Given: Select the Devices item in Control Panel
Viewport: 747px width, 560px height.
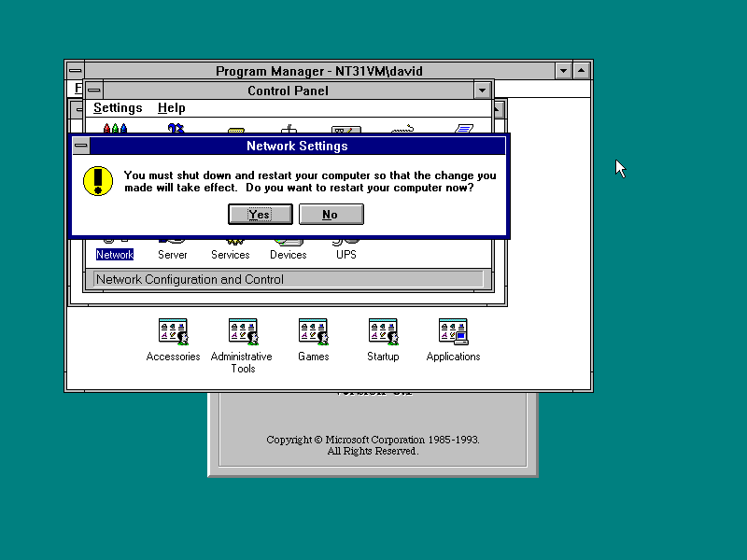Looking at the screenshot, I should [x=289, y=255].
